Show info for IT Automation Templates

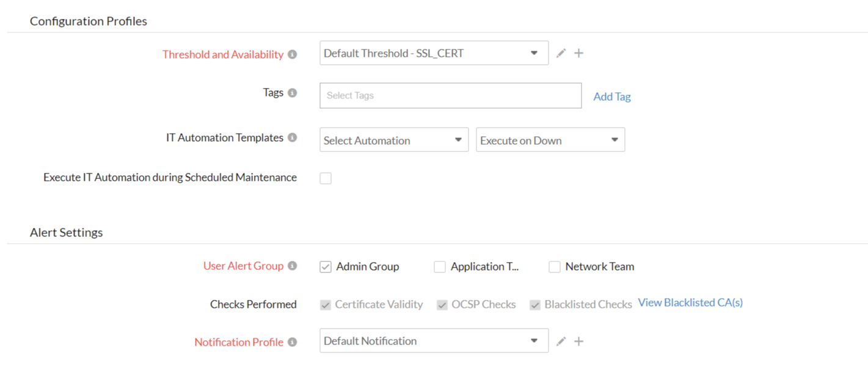tap(293, 138)
